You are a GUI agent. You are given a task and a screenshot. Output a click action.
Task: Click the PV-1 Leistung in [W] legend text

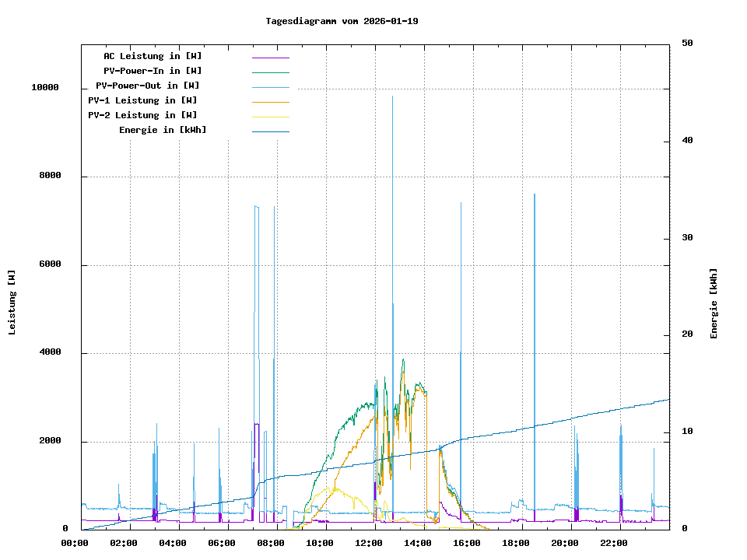pos(142,100)
